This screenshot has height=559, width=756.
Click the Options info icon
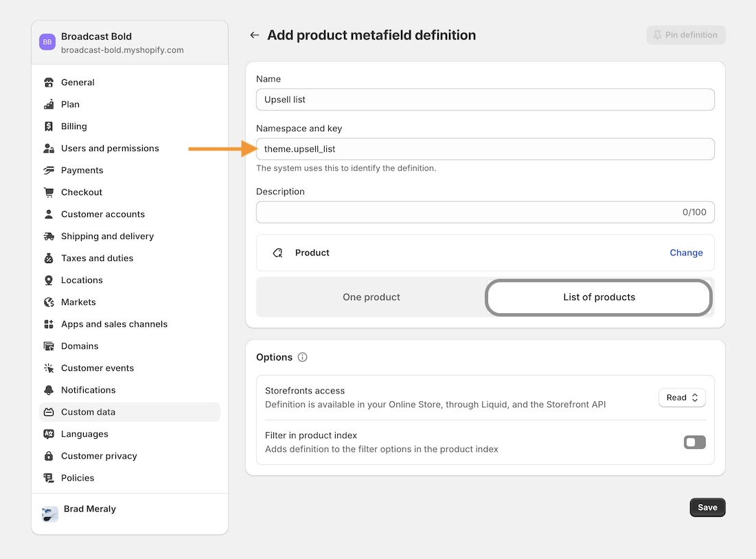coord(303,357)
